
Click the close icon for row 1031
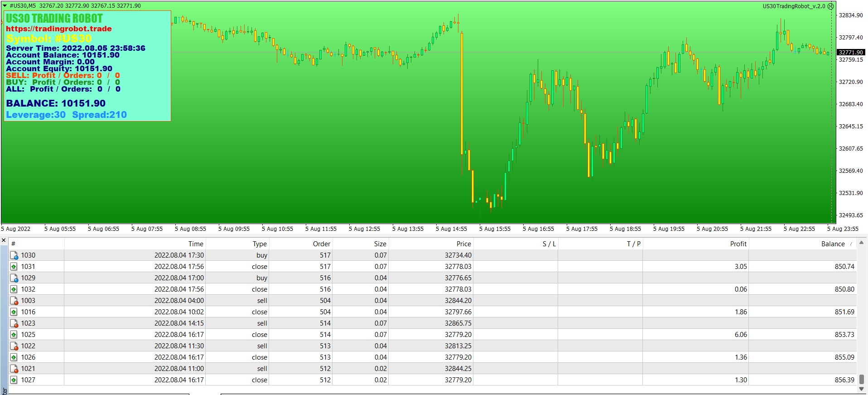pyautogui.click(x=14, y=267)
